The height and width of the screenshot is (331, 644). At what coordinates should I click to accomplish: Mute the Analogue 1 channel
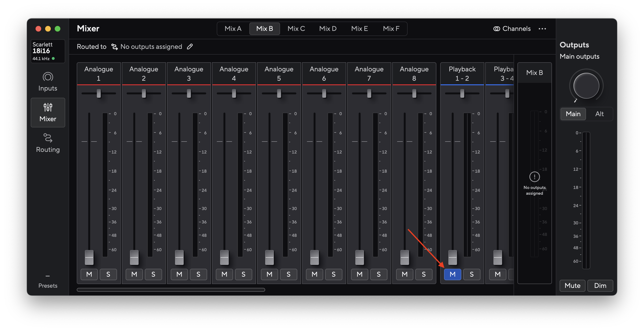[89, 274]
